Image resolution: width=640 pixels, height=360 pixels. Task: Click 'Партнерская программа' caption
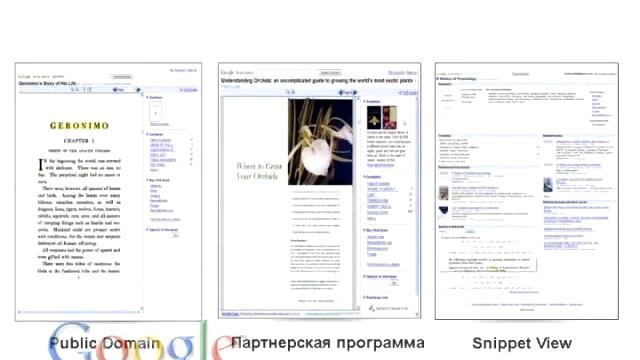[328, 343]
